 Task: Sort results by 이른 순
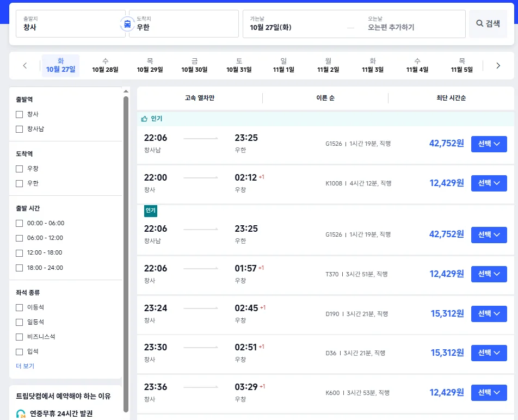(325, 98)
